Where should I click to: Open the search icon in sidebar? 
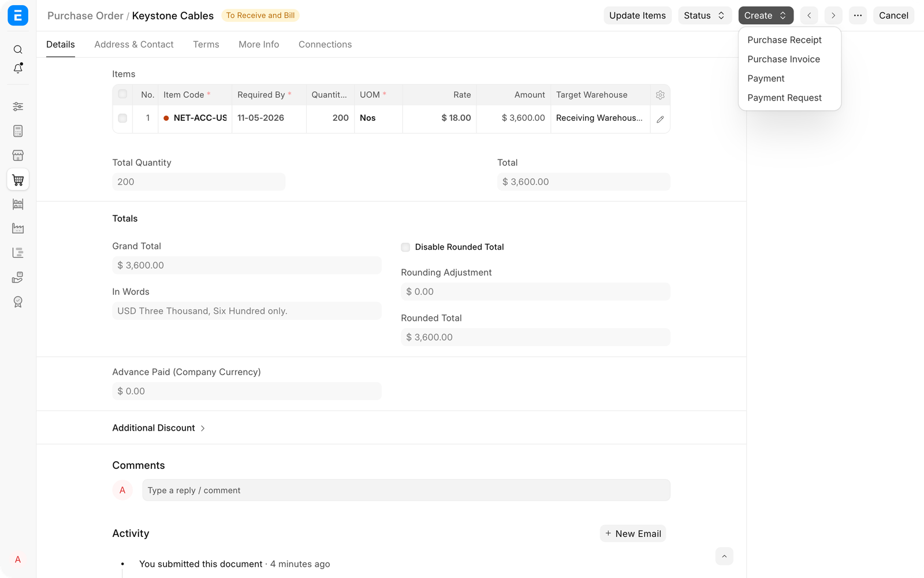coord(18,50)
